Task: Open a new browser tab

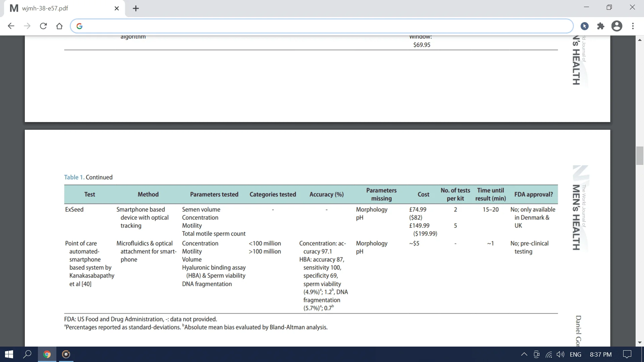Action: (136, 8)
